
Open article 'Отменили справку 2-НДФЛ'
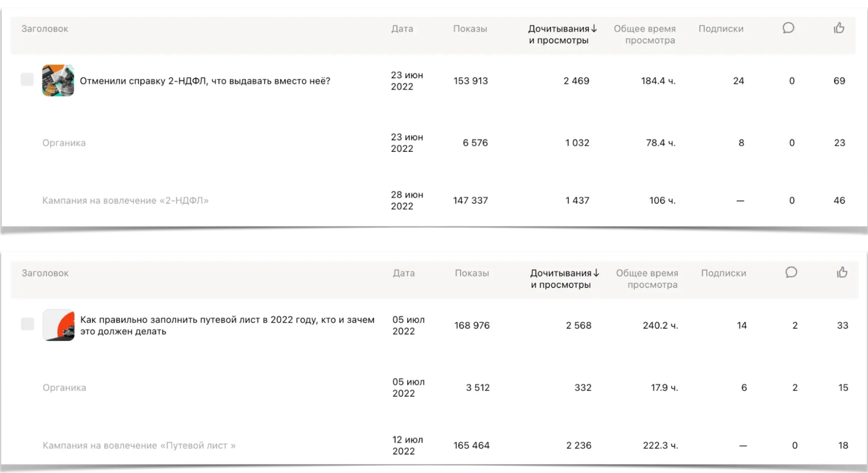click(x=205, y=81)
